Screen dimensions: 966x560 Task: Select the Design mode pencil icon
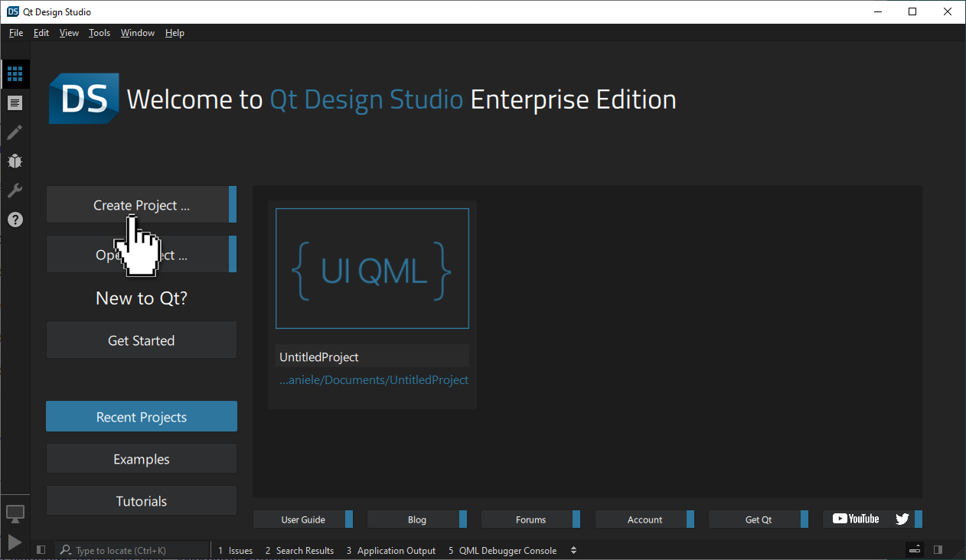point(15,132)
